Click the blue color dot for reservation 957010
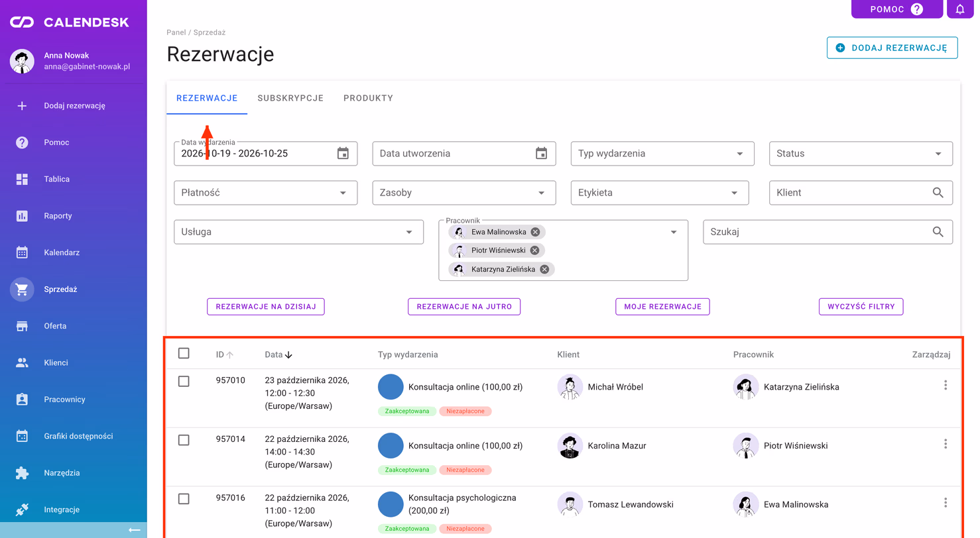Screen dimensions: 980x538 pos(391,387)
